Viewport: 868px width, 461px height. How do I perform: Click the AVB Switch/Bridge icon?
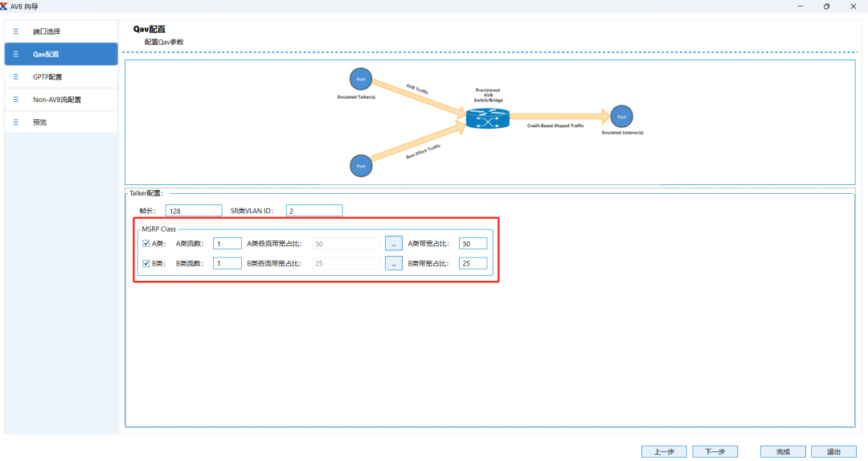[487, 118]
